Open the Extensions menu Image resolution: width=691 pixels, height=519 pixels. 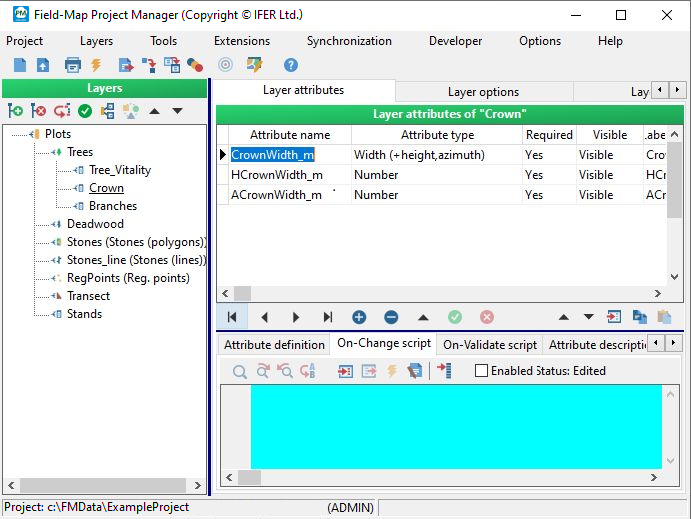point(242,41)
